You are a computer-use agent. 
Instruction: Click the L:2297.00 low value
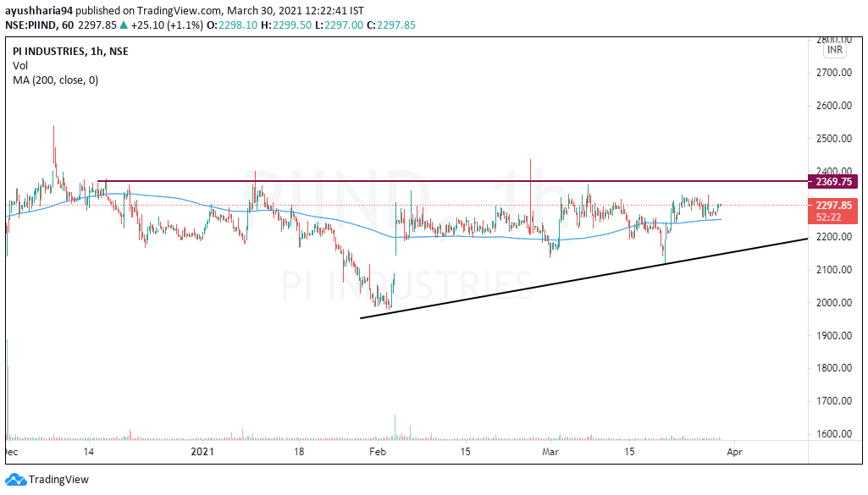coord(340,25)
